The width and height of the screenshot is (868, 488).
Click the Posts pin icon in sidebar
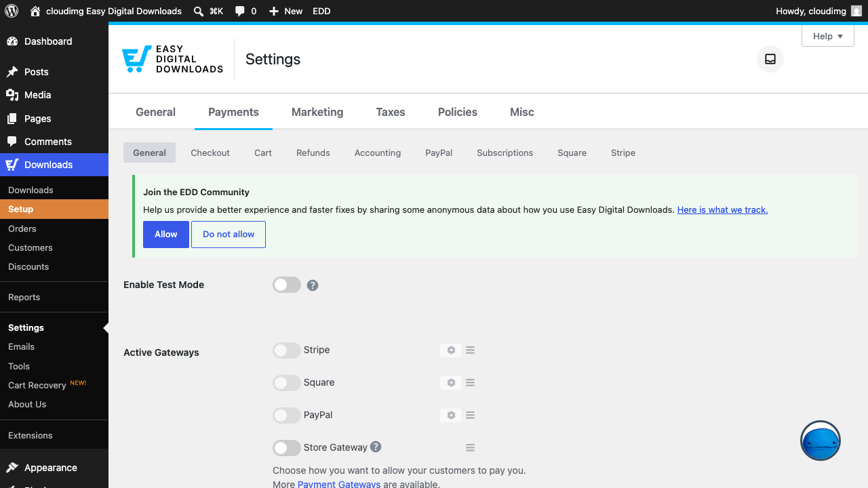coord(12,72)
